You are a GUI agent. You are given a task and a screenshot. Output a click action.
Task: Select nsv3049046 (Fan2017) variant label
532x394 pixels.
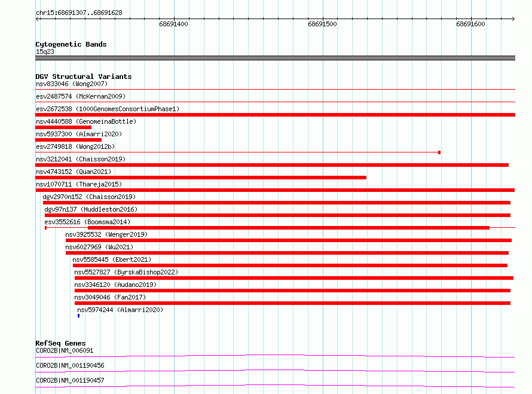tap(110, 297)
